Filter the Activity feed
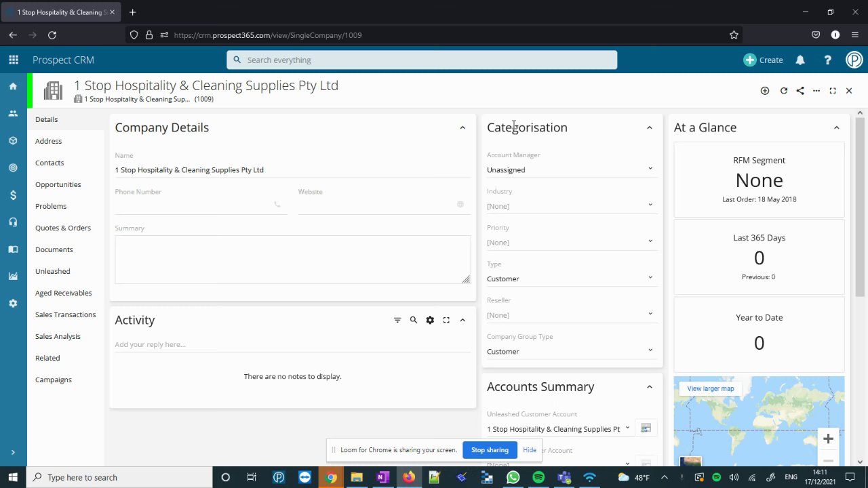The height and width of the screenshot is (488, 868). (397, 320)
